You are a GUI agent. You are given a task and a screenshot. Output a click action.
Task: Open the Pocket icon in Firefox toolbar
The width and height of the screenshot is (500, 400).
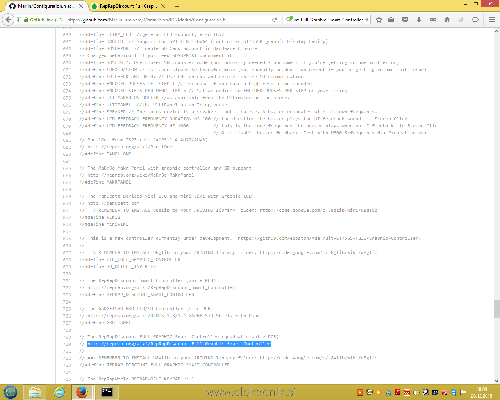tap(405, 20)
